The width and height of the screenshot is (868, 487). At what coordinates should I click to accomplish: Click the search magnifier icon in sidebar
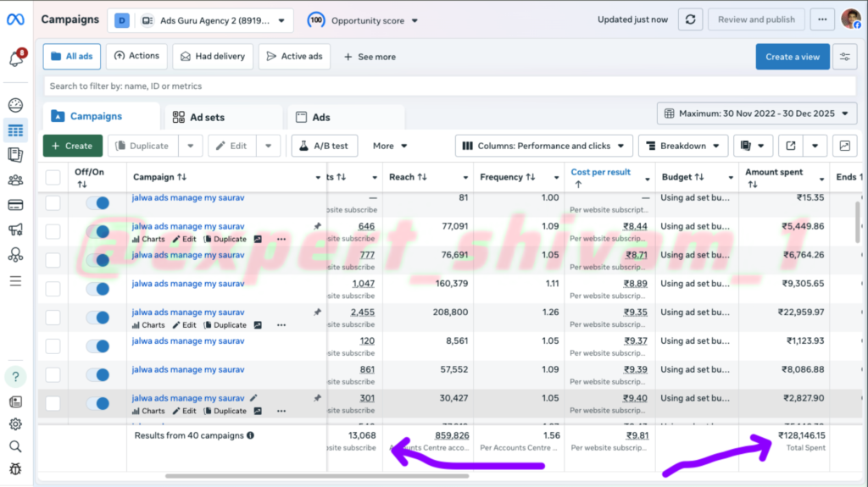(15, 446)
